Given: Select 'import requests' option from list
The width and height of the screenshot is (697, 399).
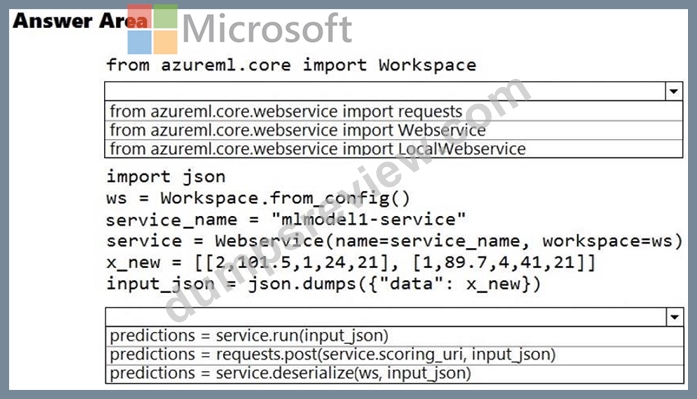Looking at the screenshot, I should pyautogui.click(x=393, y=111).
